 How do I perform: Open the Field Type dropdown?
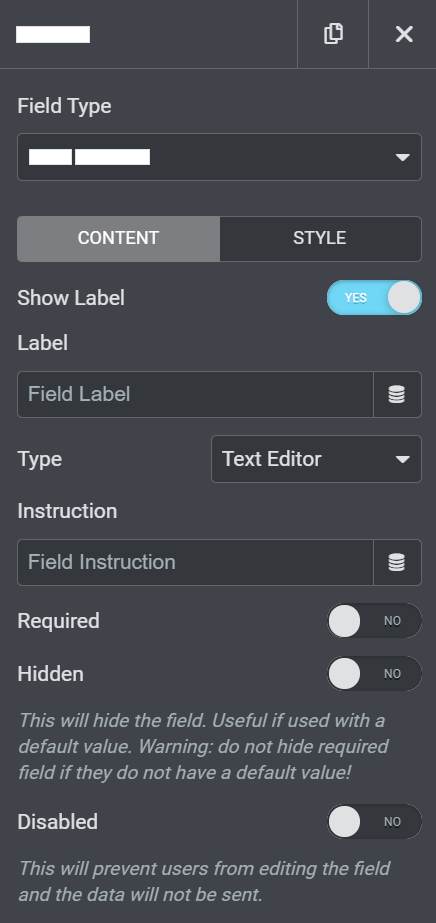(219, 157)
